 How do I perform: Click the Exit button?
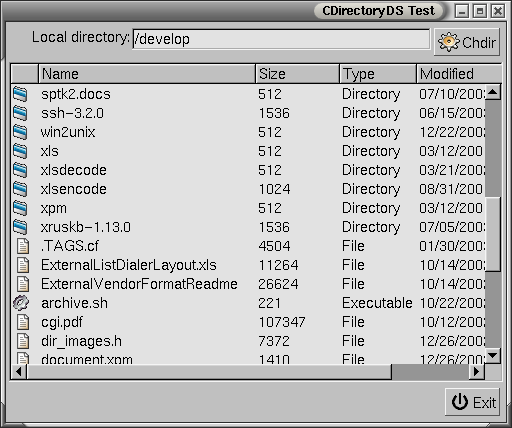pos(472,402)
